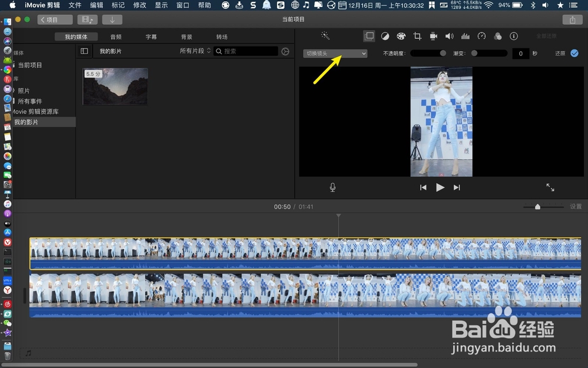The width and height of the screenshot is (588, 368).
Task: Adjust the 不透明度 opacity slider
Action: (x=428, y=54)
